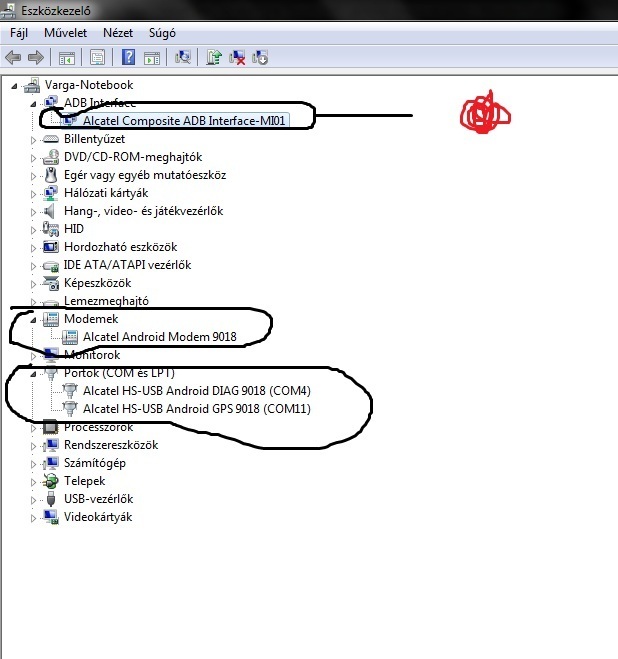Viewport: 618px width, 659px height.
Task: Click the HID category icon
Action: click(x=51, y=229)
